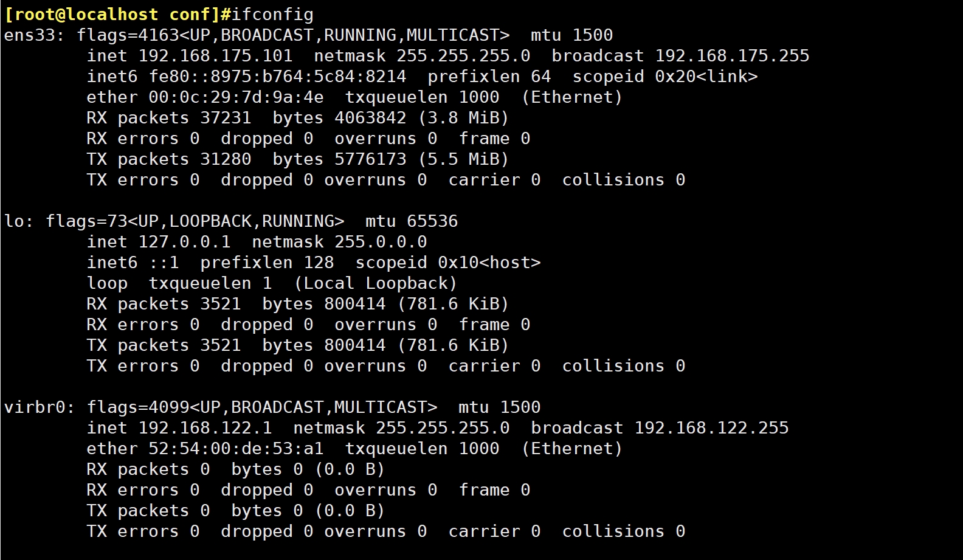Click IP address 192.168.175.101
The width and height of the screenshot is (963, 560).
point(215,56)
